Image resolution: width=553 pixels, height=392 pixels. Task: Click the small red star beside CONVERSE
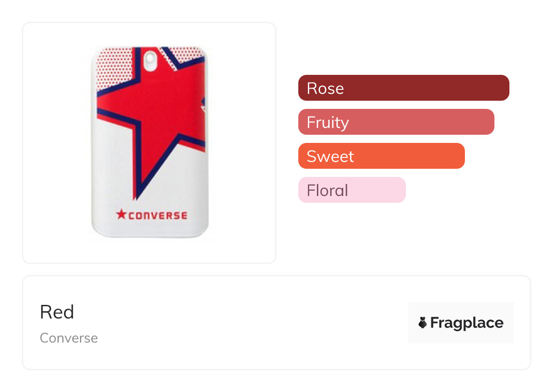pyautogui.click(x=121, y=214)
